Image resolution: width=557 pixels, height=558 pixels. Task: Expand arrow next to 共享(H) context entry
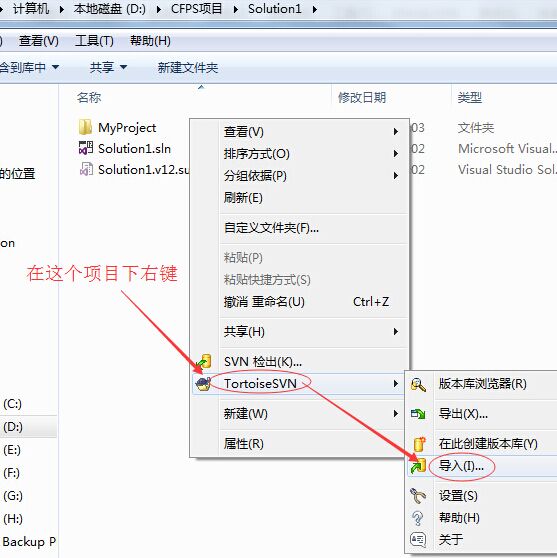click(396, 332)
